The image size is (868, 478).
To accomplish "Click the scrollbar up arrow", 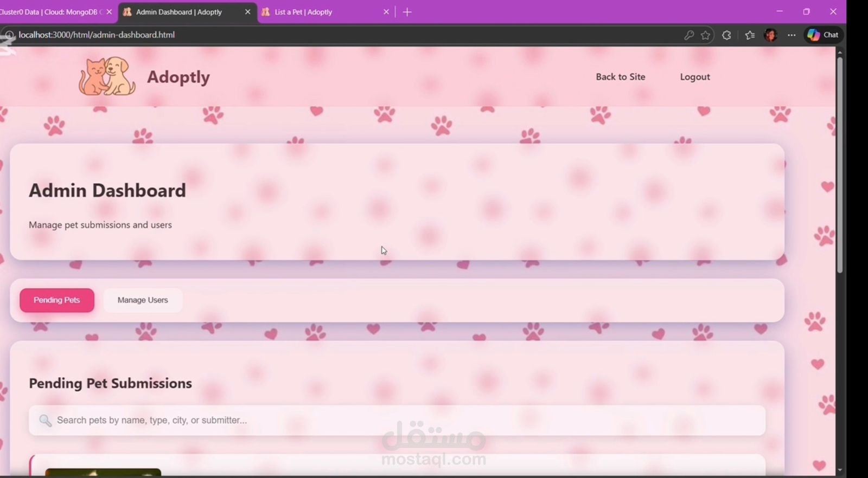I will [x=840, y=53].
